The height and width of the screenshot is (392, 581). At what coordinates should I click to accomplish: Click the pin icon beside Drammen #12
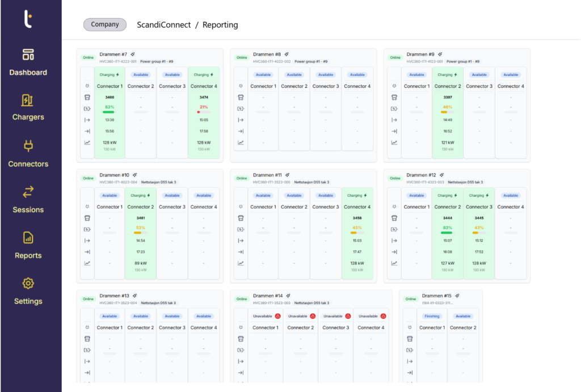pyautogui.click(x=441, y=175)
